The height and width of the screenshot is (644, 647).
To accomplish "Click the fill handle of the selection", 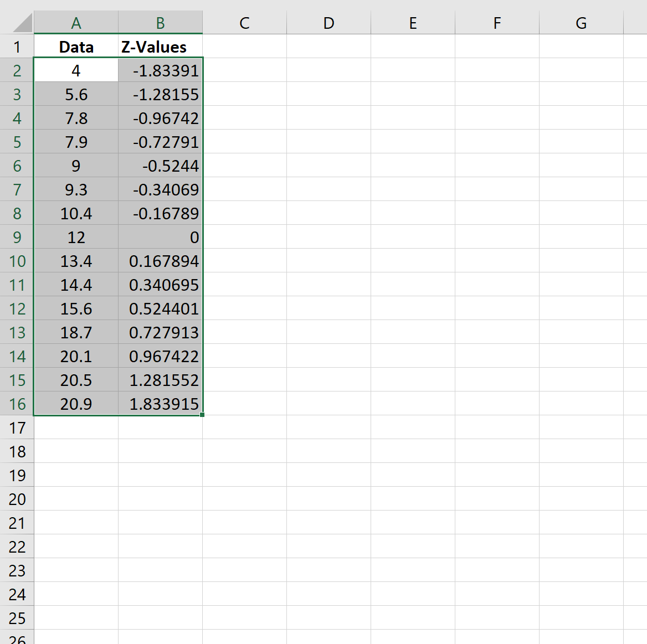I will 203,415.
